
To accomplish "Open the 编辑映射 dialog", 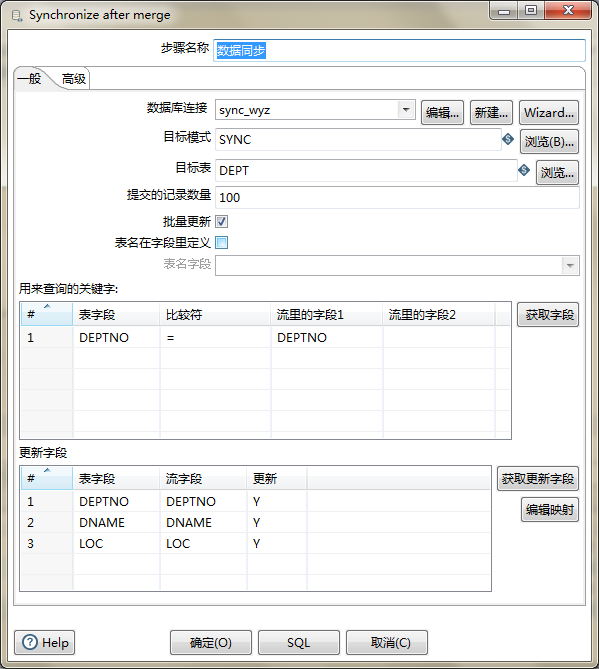I will (x=550, y=509).
